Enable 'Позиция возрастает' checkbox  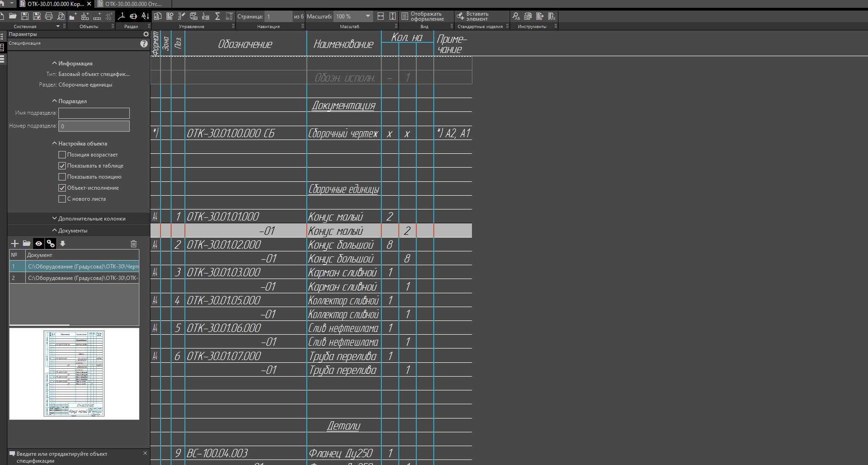pos(62,155)
